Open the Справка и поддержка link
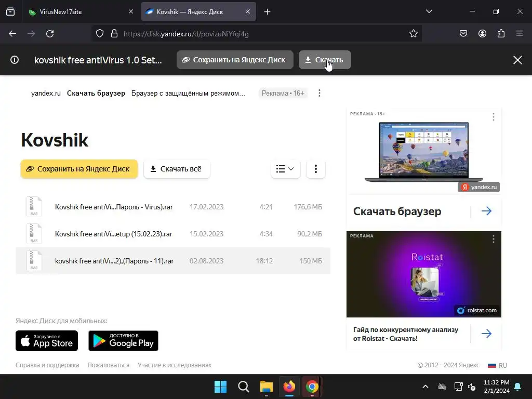Screen dimensions: 532x399 [x=47, y=365]
